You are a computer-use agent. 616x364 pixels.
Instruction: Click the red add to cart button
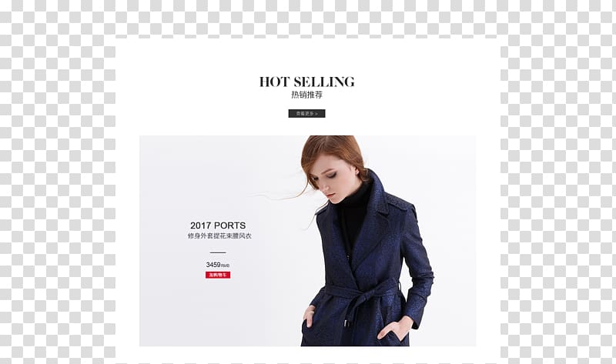pyautogui.click(x=218, y=275)
